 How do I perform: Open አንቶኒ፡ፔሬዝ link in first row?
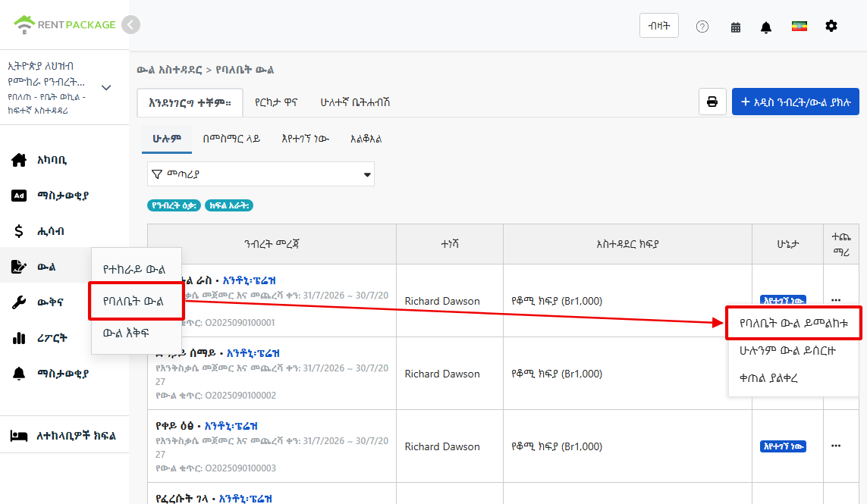[x=249, y=280]
